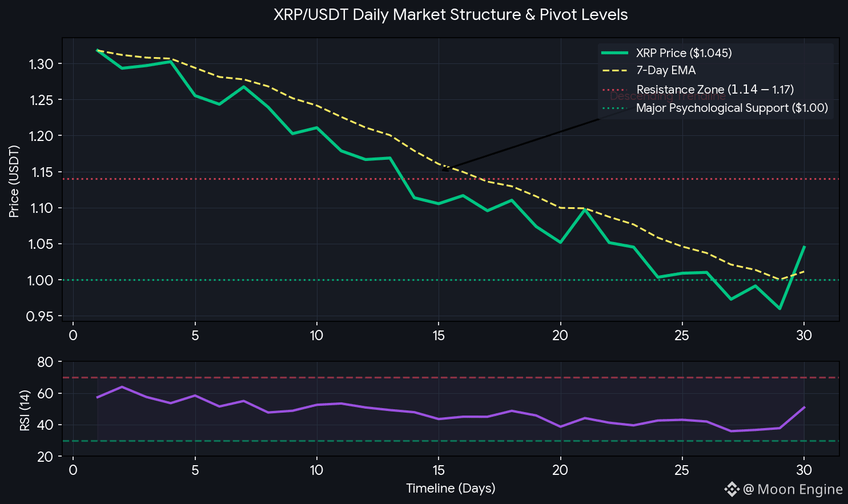This screenshot has width=848, height=504.
Task: Click the 60 tick on the RSI axis
Action: coord(46,393)
